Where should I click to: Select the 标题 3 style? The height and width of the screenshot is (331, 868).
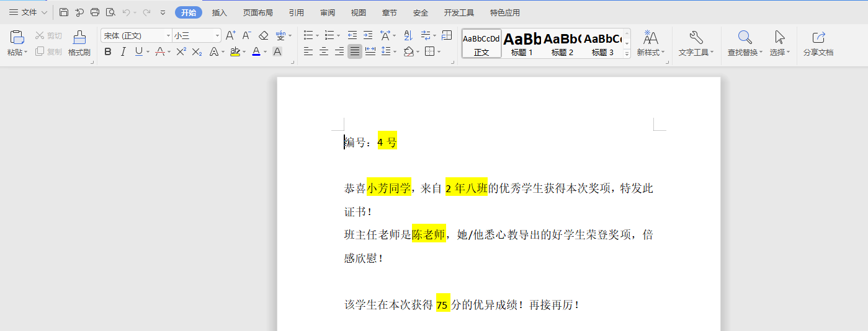coord(602,44)
